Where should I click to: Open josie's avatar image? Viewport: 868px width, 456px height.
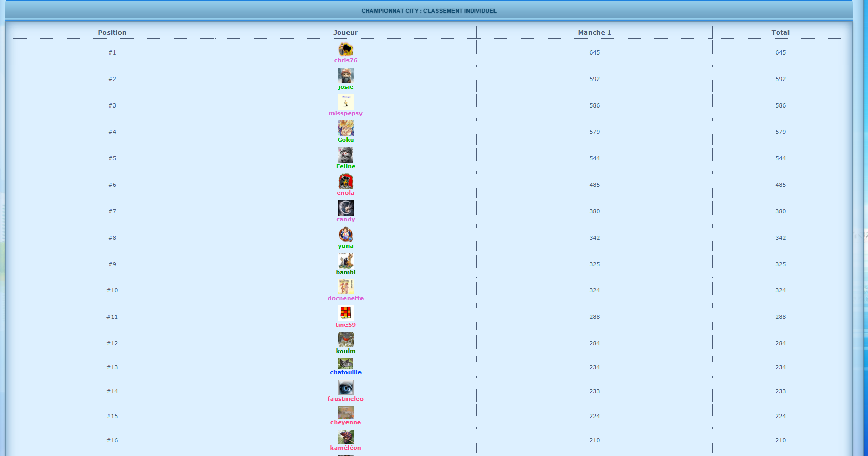point(345,76)
